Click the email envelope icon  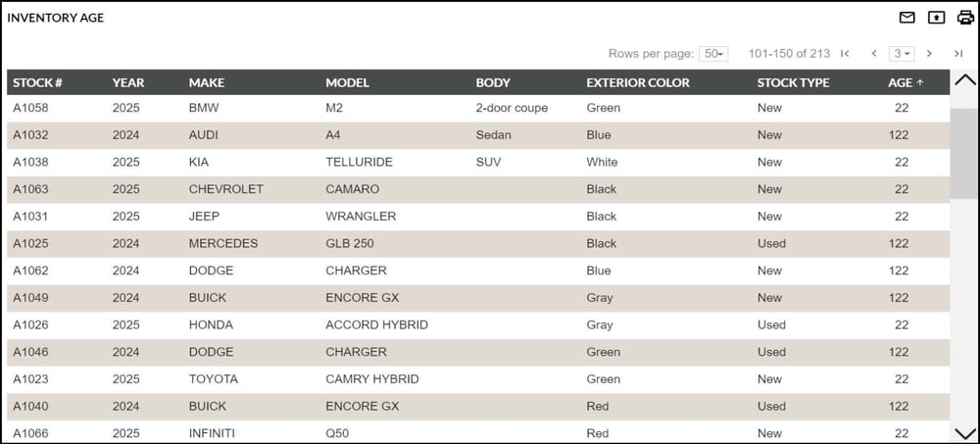(x=906, y=18)
